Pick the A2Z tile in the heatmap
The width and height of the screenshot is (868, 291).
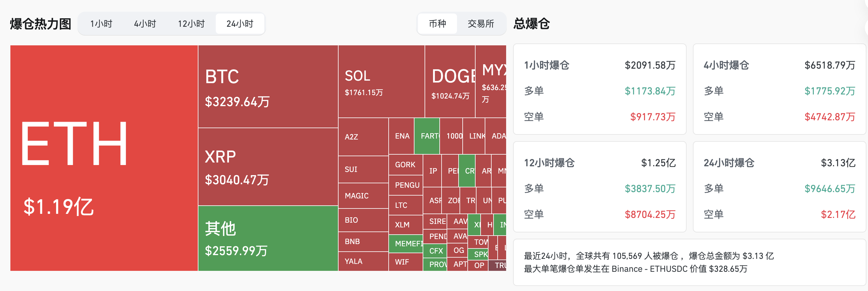363,137
